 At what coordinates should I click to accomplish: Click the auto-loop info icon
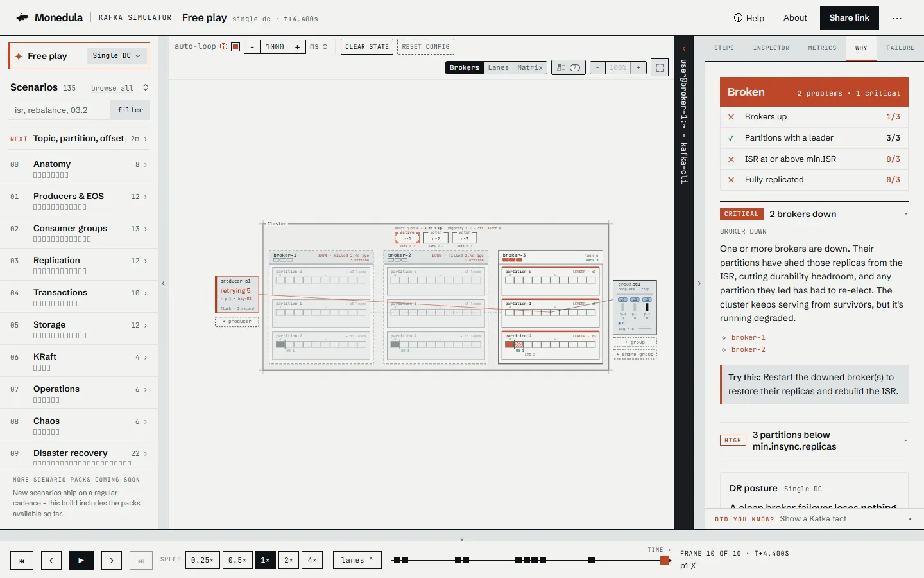point(223,46)
